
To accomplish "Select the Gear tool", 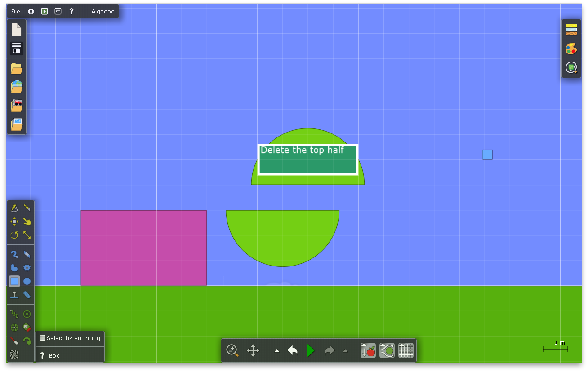I will coord(27,268).
